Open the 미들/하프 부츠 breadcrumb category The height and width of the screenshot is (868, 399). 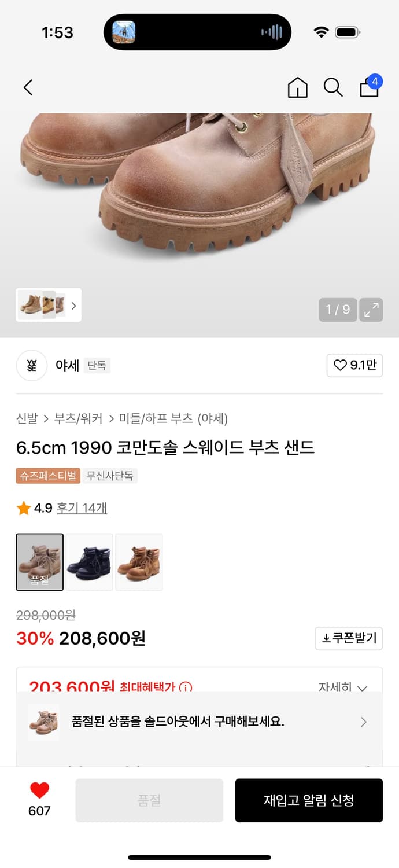(x=156, y=418)
